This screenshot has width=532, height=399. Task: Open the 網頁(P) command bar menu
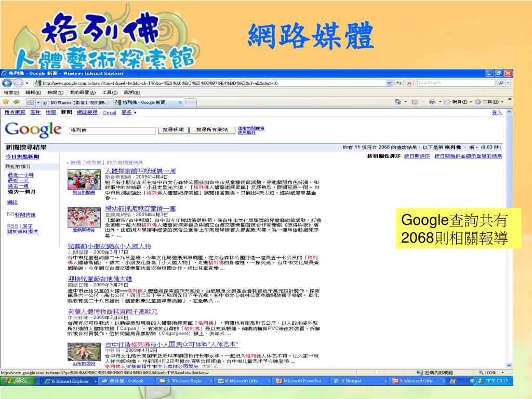click(458, 102)
